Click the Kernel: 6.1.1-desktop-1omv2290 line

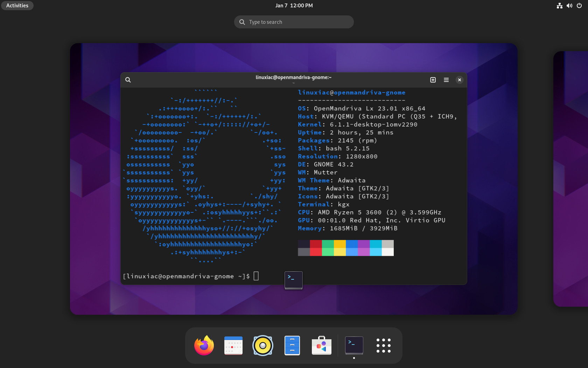coord(358,124)
